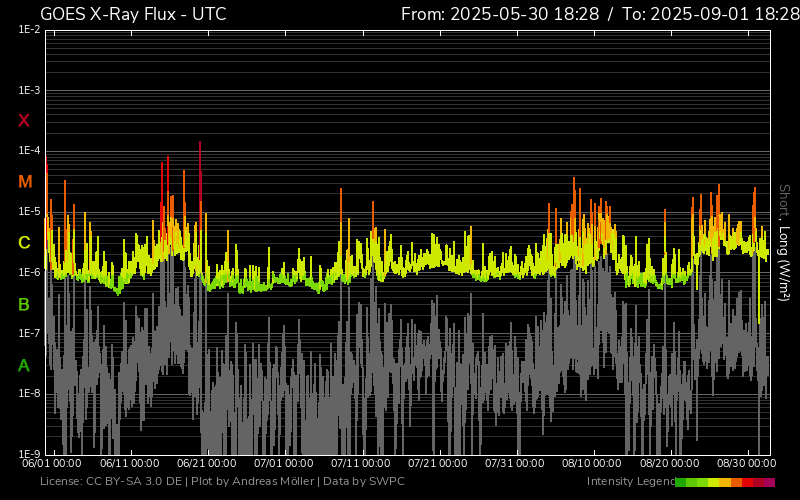The width and height of the screenshot is (800, 500).
Task: Click the green A flare class label
Action: (24, 365)
